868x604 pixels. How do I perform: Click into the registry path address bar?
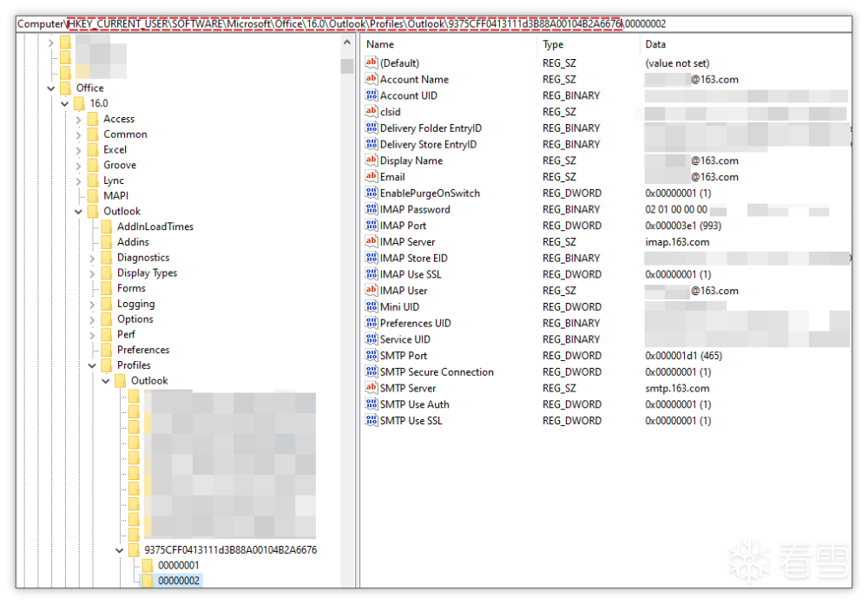pyautogui.click(x=434, y=23)
